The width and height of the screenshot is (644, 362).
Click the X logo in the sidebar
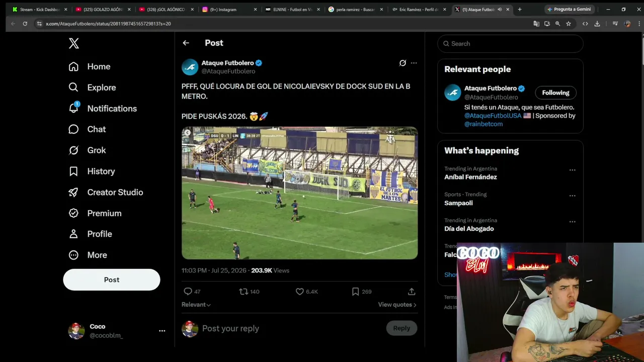tap(74, 43)
